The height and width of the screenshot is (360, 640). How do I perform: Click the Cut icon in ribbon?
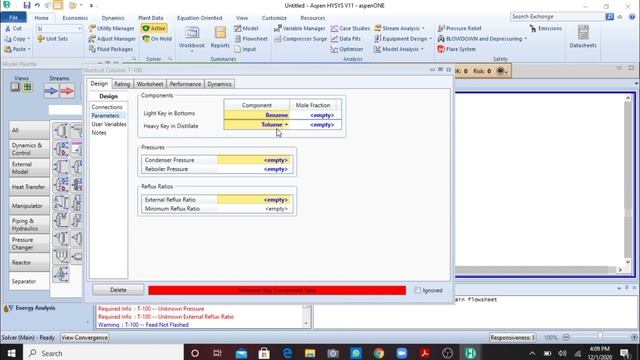[x=13, y=28]
